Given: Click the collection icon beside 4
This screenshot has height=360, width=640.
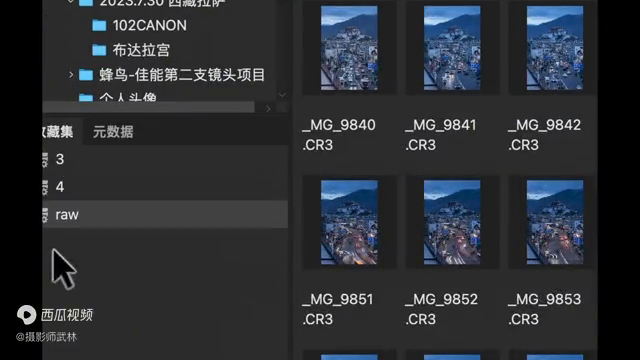Looking at the screenshot, I should click(45, 187).
